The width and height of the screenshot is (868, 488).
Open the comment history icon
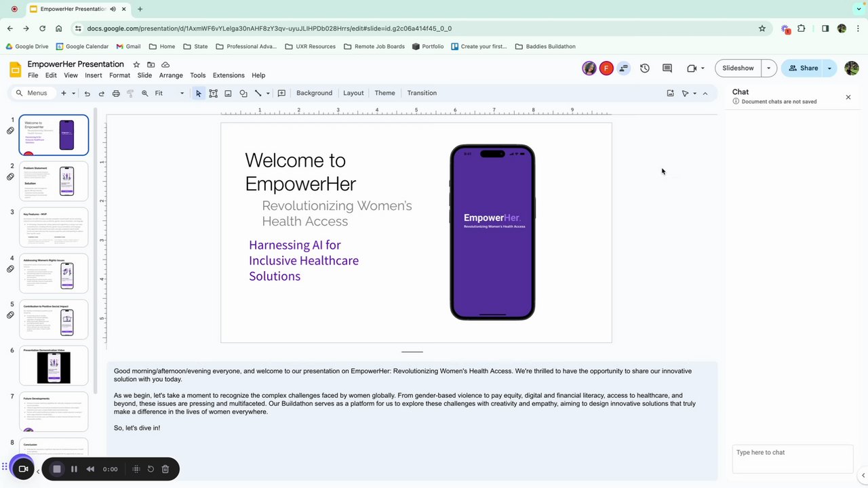[667, 68]
